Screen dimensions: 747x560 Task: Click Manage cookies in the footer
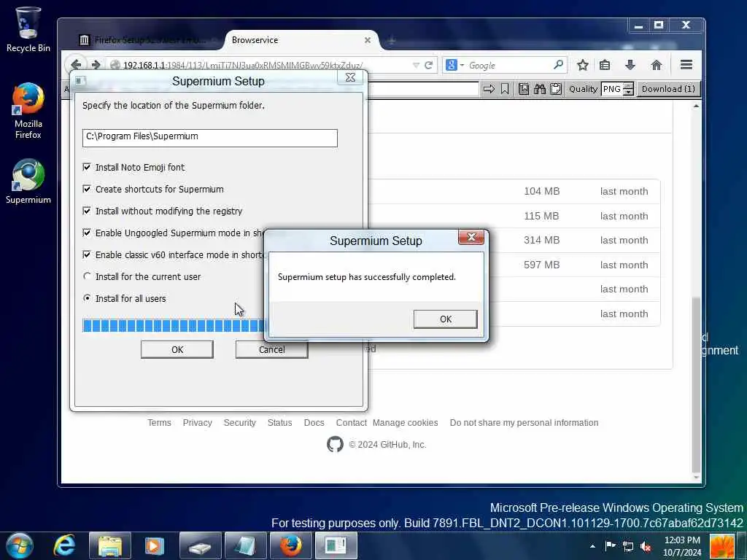coord(405,423)
